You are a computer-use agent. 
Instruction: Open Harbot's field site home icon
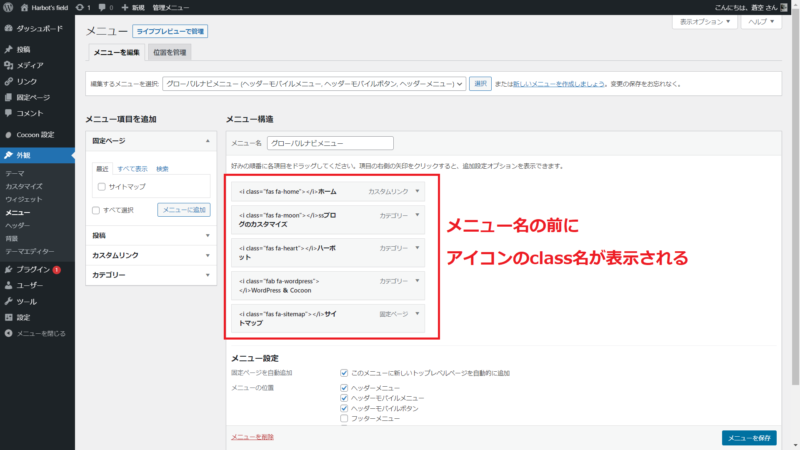(x=24, y=7)
